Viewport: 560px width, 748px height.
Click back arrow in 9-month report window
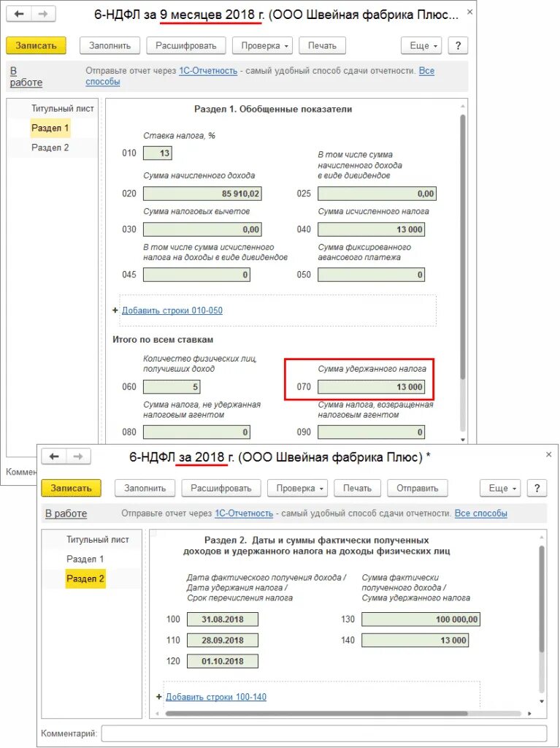coord(19,14)
